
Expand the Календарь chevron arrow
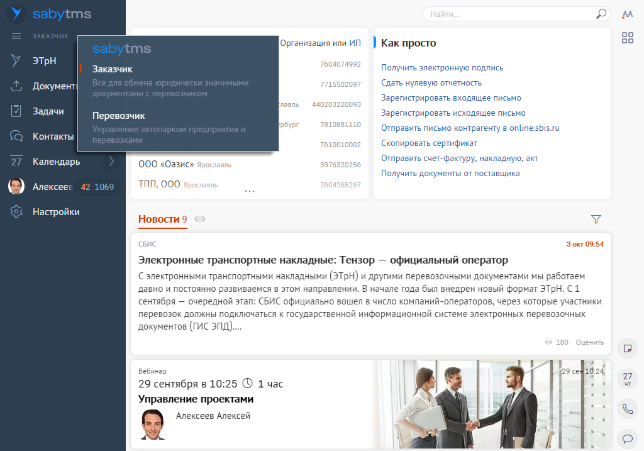pos(111,161)
